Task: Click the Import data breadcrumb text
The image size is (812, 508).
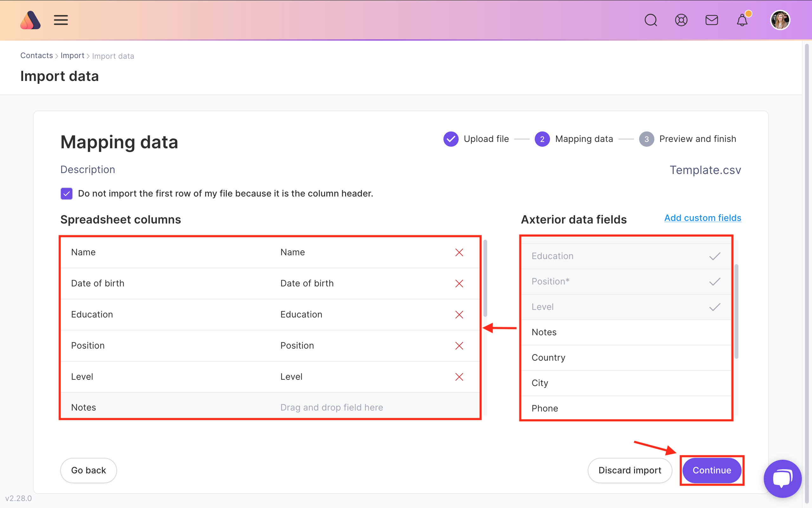Action: tap(113, 56)
